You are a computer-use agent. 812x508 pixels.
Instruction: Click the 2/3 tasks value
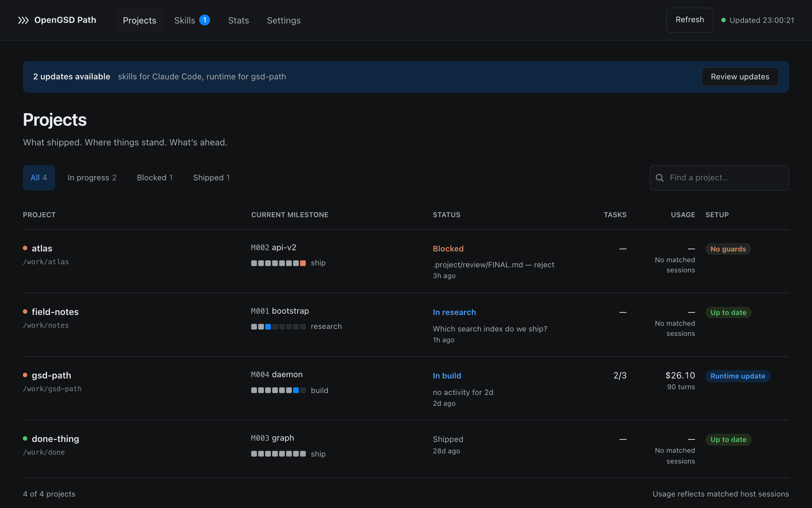point(620,375)
